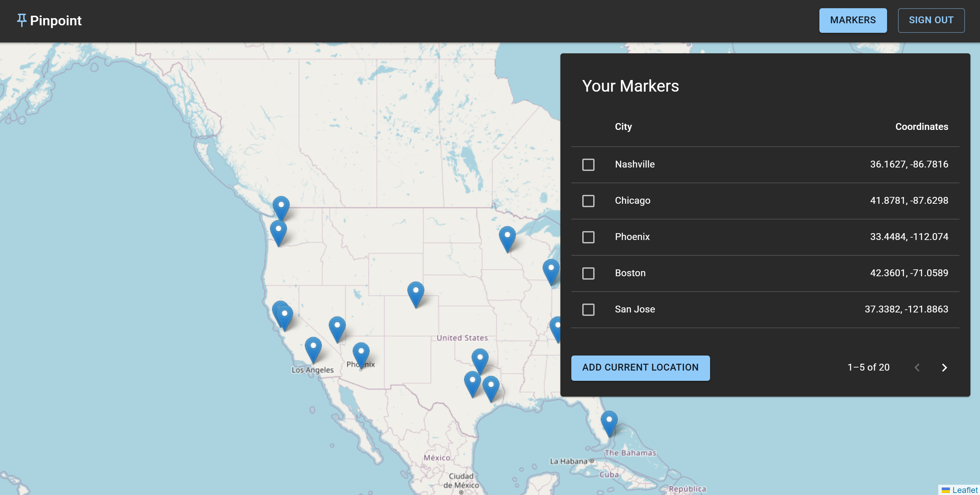This screenshot has height=495, width=980.
Task: Click the Pinpoint pin logo icon
Action: [x=22, y=20]
